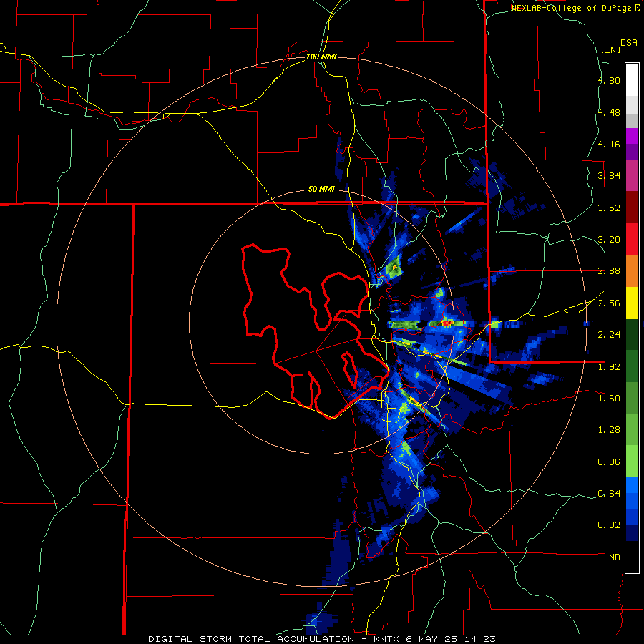Click the 1.92 legend value
The image size is (644, 644).
click(x=609, y=367)
